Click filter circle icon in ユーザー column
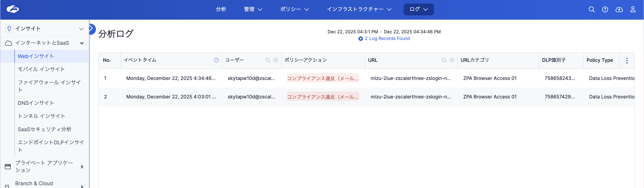644x188 pixels. (276, 60)
